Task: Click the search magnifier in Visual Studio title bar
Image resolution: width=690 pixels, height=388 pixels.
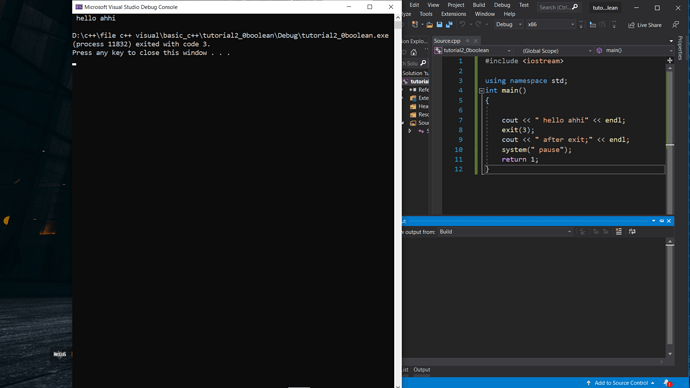Action: click(x=575, y=7)
